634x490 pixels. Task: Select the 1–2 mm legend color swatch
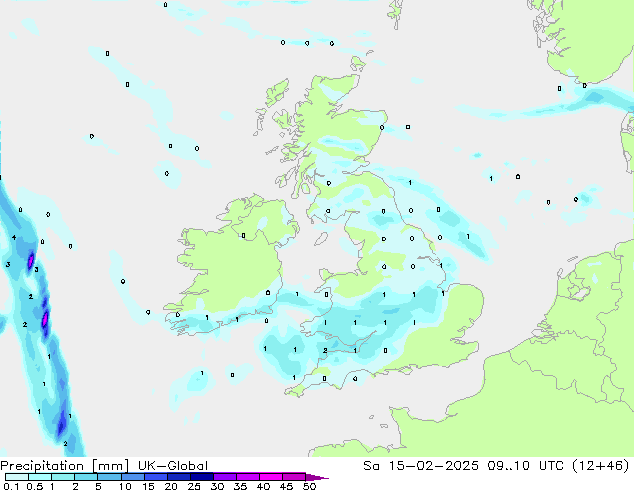click(63, 477)
